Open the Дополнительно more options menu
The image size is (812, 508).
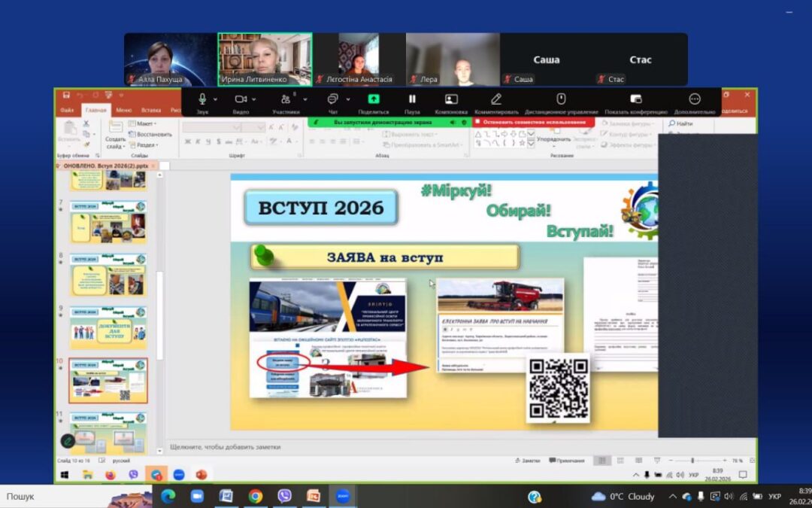click(695, 99)
